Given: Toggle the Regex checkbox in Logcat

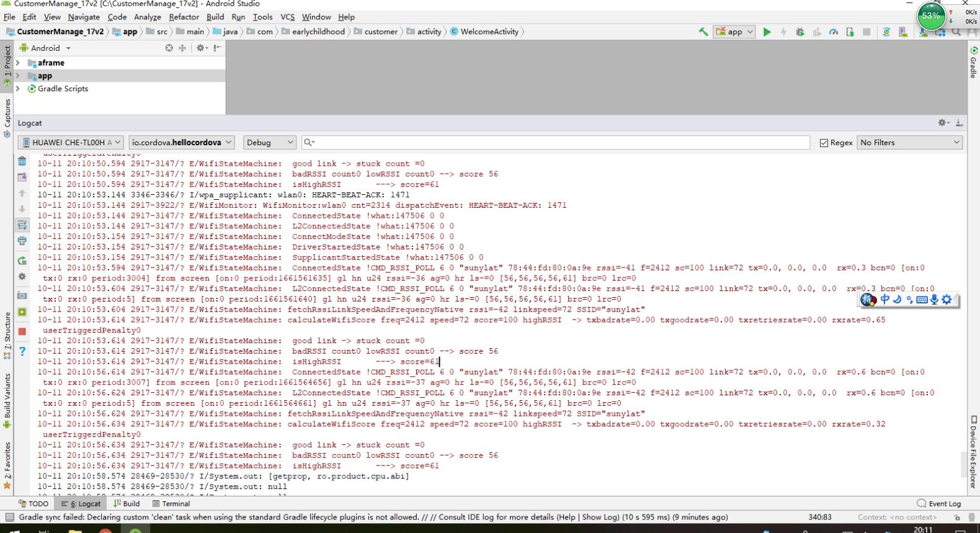Looking at the screenshot, I should 824,143.
